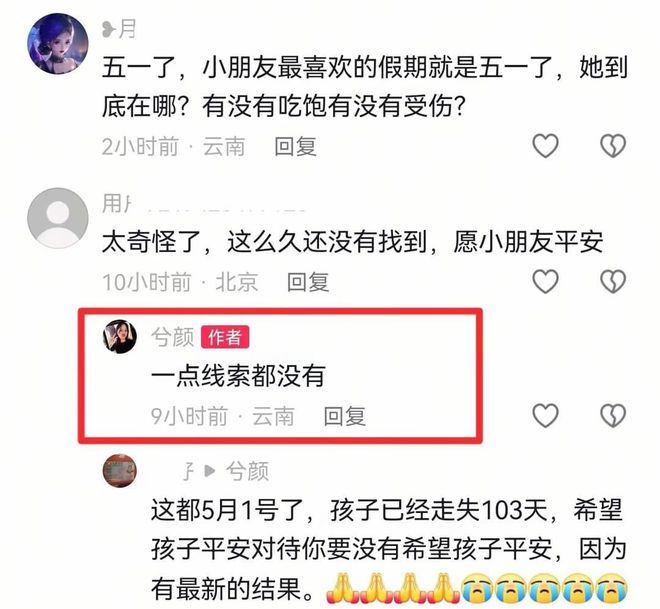
Task: Tap the red 作者 author badge
Action: tap(225, 337)
